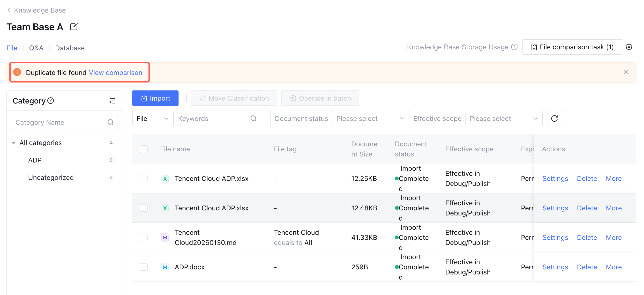Dismiss the duplicate file banner

point(626,72)
